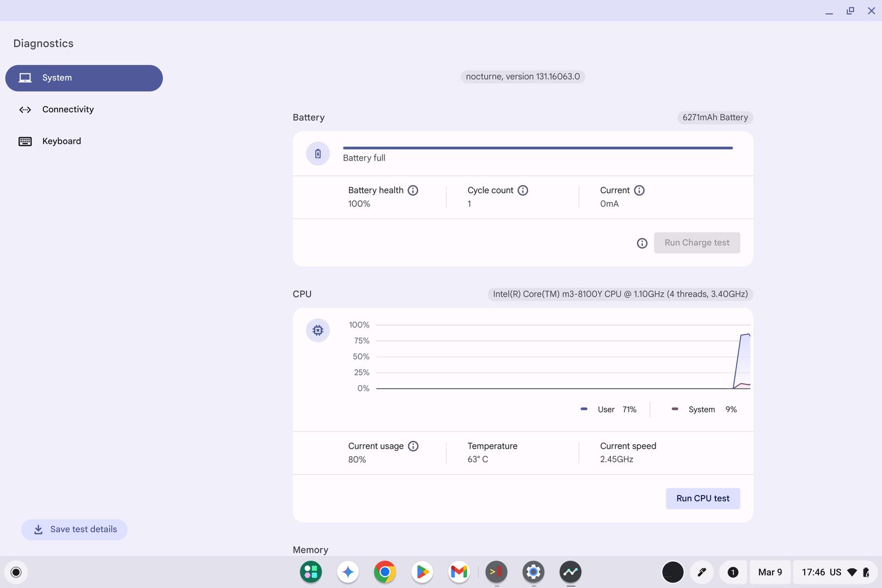Screen dimensions: 882x588
Task: Run the CPU test
Action: click(x=702, y=498)
